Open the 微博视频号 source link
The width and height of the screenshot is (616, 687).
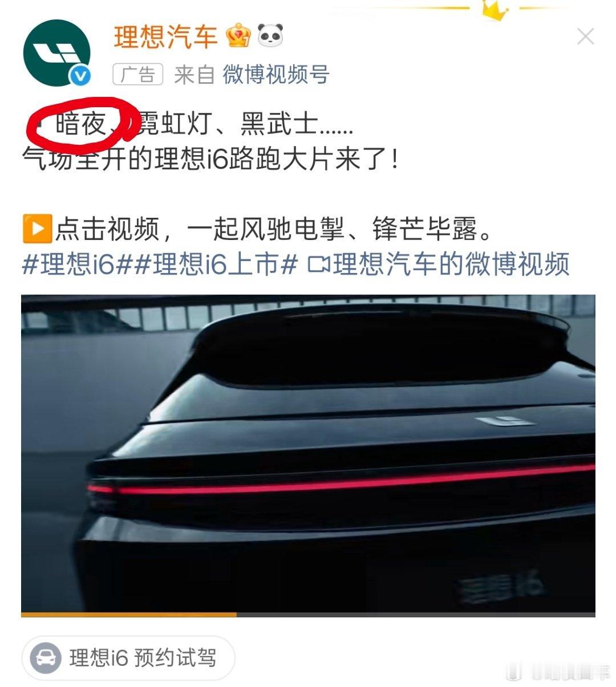(x=276, y=75)
